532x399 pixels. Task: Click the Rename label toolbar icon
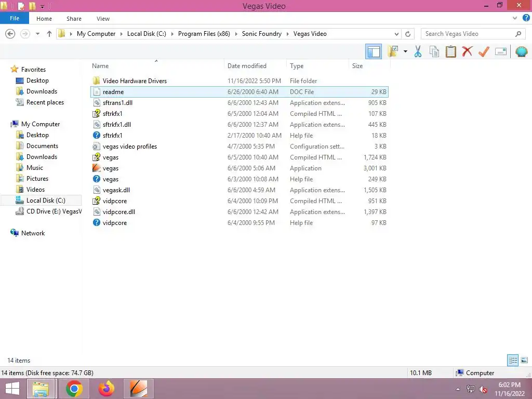(x=501, y=51)
